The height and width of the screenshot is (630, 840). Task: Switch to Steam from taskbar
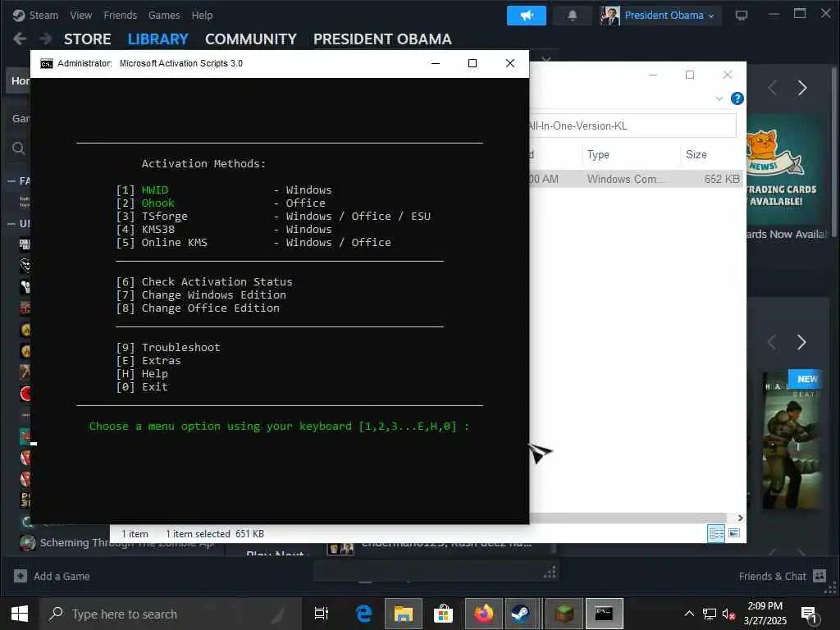pos(521,614)
